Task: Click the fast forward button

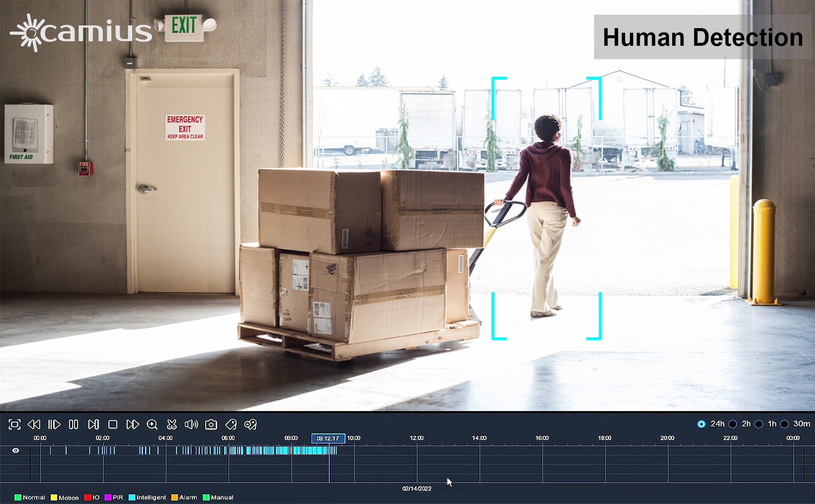Action: pyautogui.click(x=132, y=425)
